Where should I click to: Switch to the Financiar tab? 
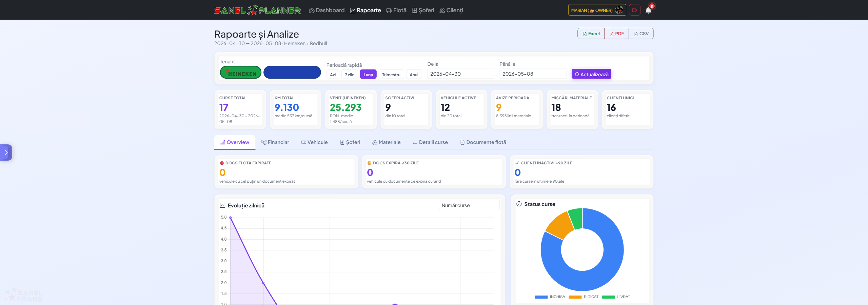tap(275, 142)
